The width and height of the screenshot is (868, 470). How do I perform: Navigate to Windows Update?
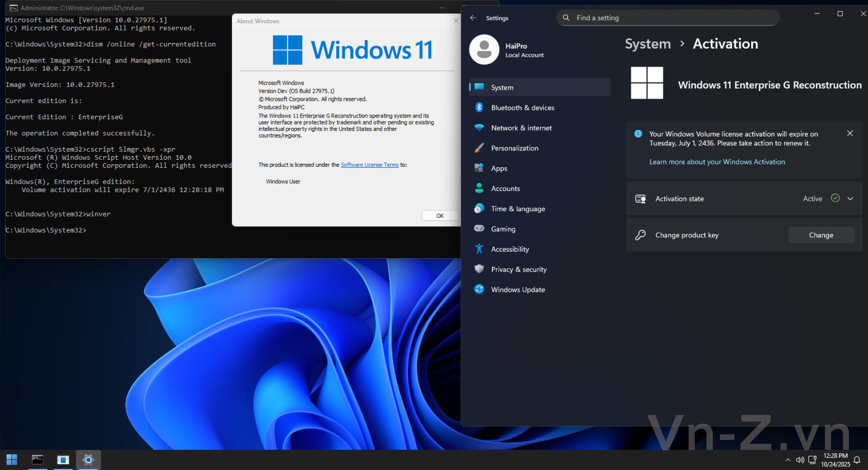click(517, 290)
